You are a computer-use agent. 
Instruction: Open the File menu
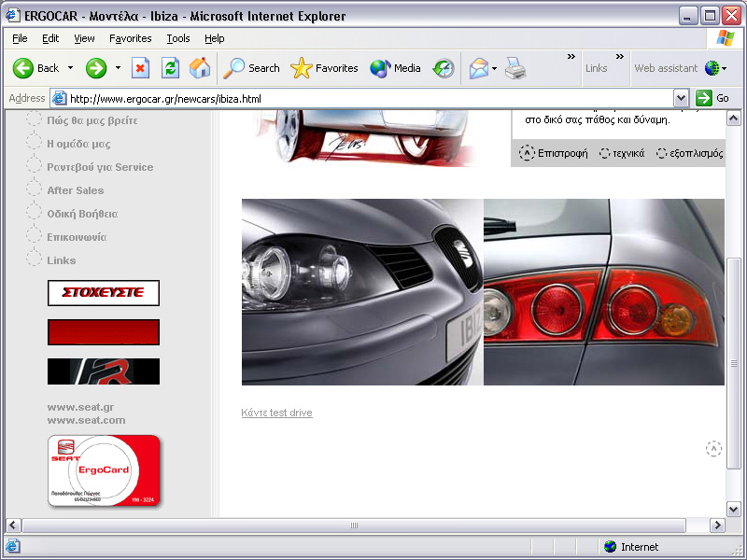click(20, 38)
